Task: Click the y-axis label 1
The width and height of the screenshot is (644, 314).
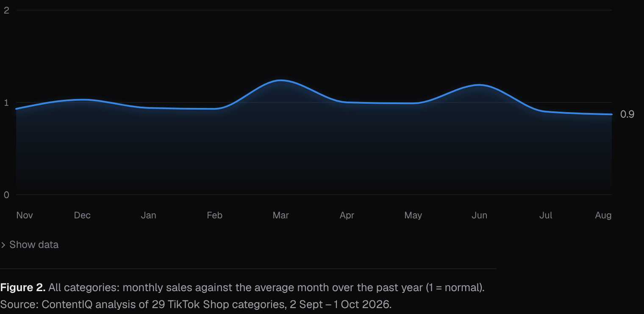Action: pos(6,102)
